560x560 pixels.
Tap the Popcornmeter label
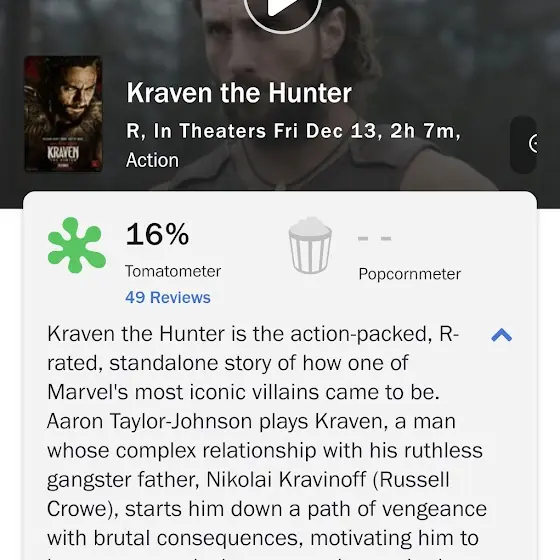pos(410,274)
